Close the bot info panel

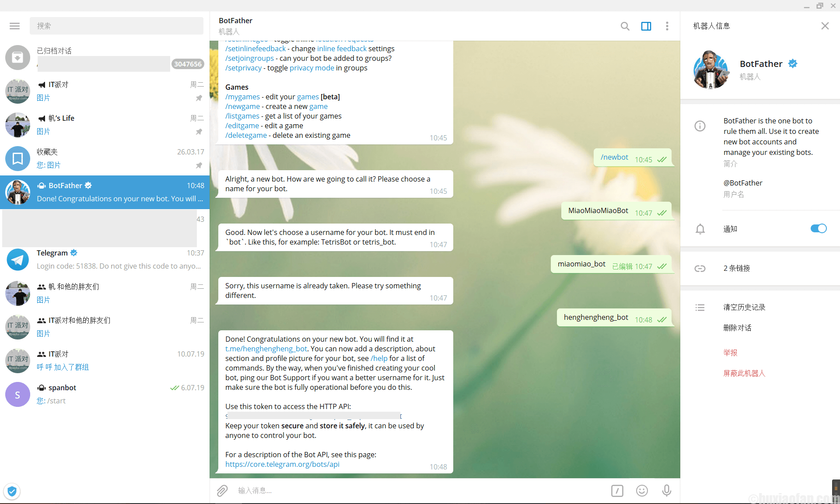tap(825, 26)
